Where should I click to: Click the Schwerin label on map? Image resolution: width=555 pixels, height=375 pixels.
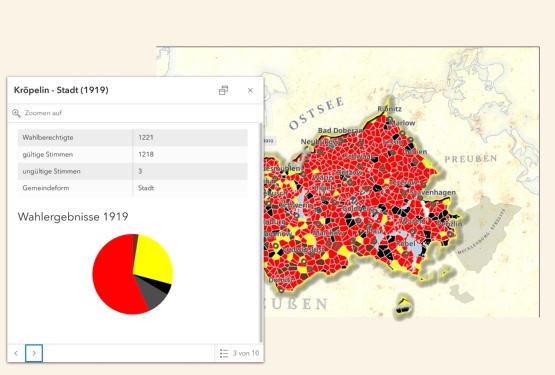point(296,205)
